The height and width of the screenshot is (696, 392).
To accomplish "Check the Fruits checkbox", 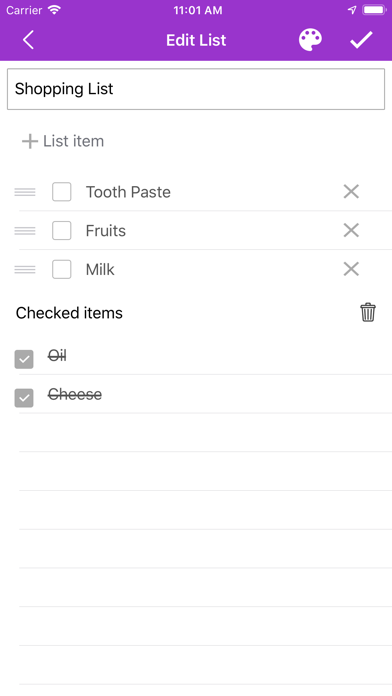I will tap(62, 231).
